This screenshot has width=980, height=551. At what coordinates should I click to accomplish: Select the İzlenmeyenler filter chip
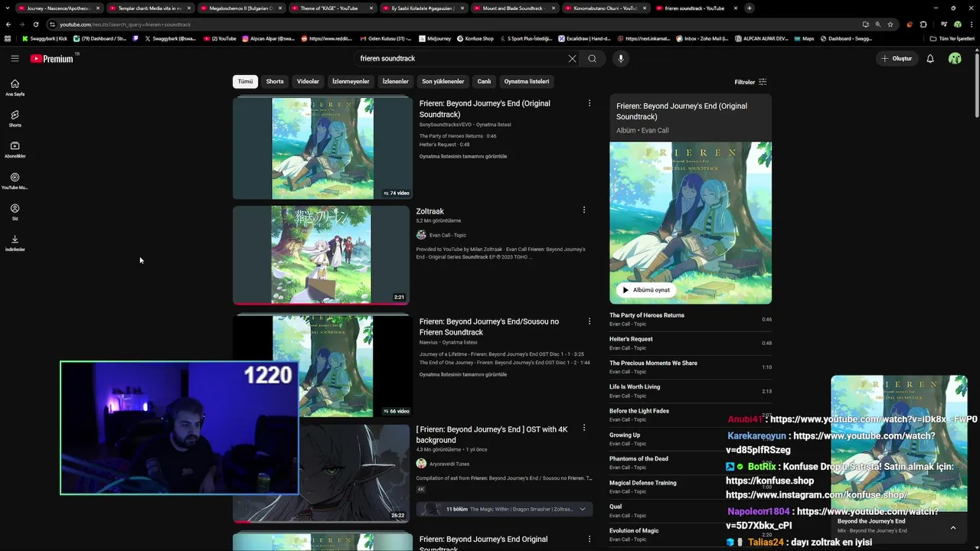click(x=351, y=81)
